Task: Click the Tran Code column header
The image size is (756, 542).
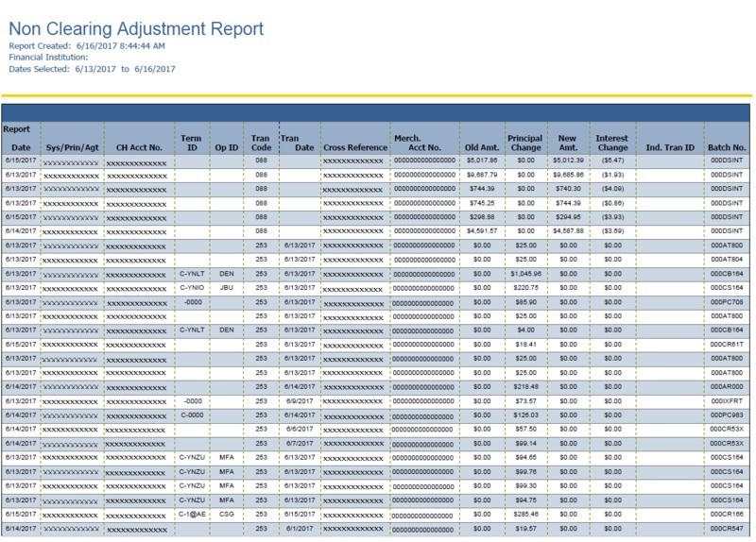Action: (260, 143)
